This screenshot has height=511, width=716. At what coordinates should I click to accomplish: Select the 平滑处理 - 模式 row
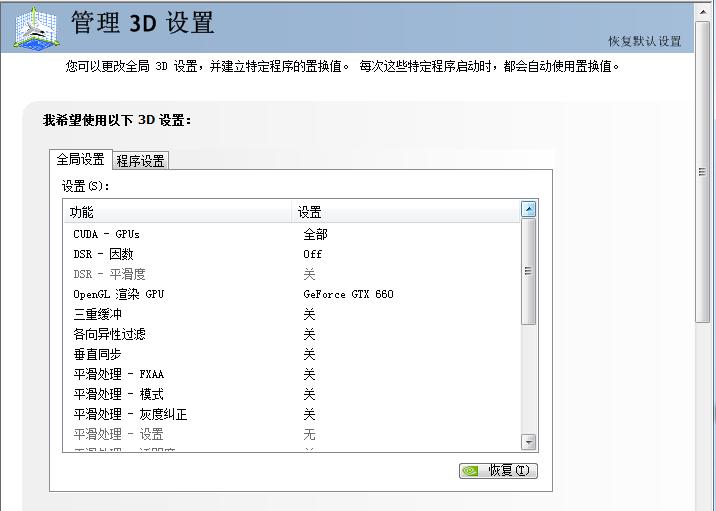(118, 394)
